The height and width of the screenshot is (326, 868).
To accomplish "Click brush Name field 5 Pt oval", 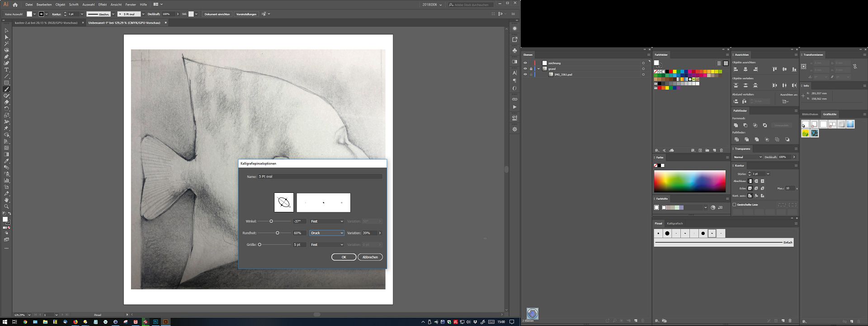I will 320,177.
